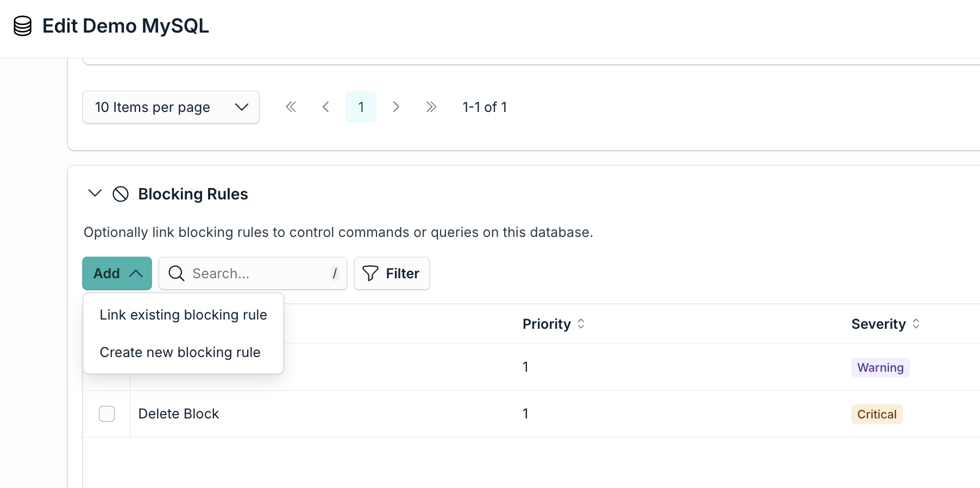Click the database icon beside Edit Demo MySQL
The width and height of the screenshot is (980, 488).
tap(22, 26)
